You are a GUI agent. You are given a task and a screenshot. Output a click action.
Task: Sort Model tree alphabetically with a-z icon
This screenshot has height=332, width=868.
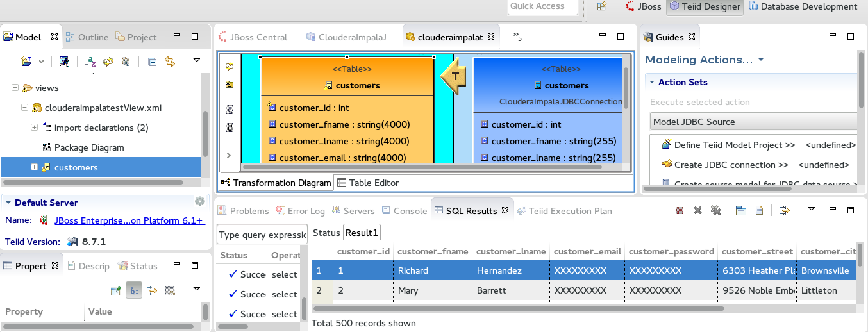pyautogui.click(x=91, y=62)
